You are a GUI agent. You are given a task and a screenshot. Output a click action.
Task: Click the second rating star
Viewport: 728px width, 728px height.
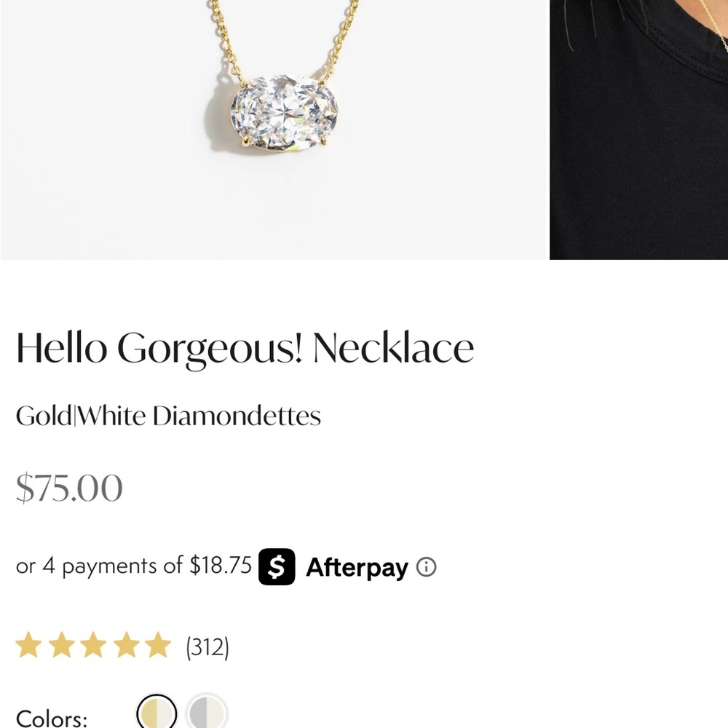(62, 645)
